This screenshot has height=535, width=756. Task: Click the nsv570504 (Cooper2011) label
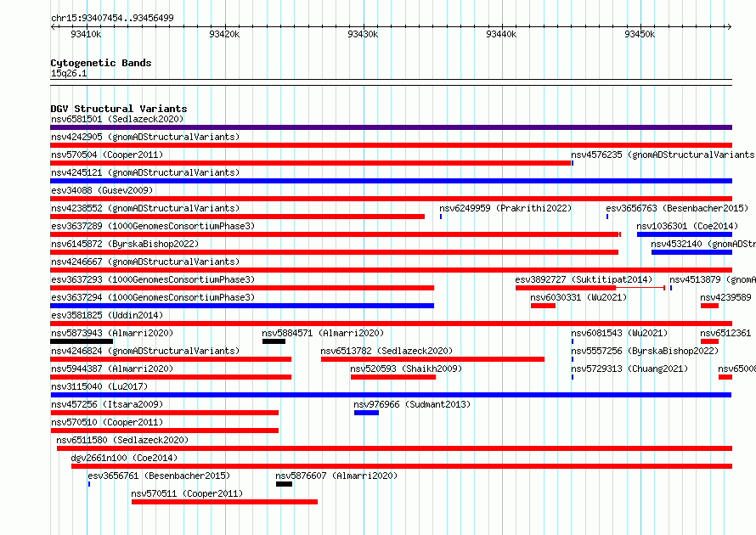click(x=107, y=155)
